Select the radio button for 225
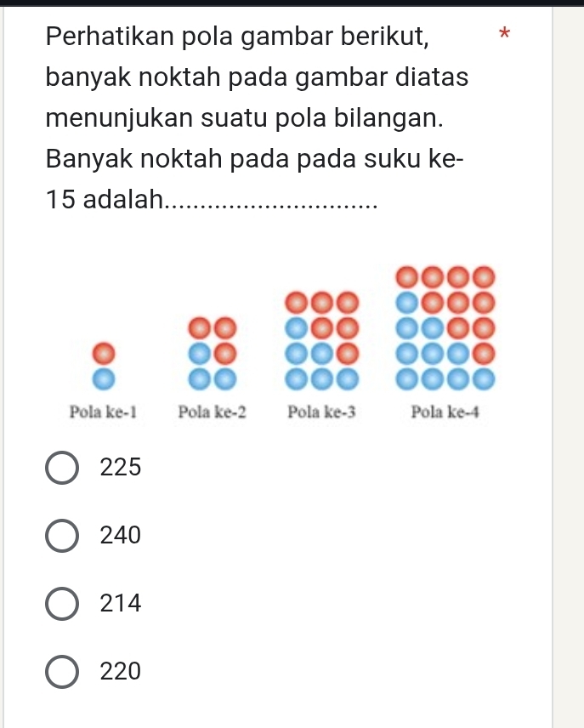Screen dimensions: 584x728 click(x=62, y=468)
